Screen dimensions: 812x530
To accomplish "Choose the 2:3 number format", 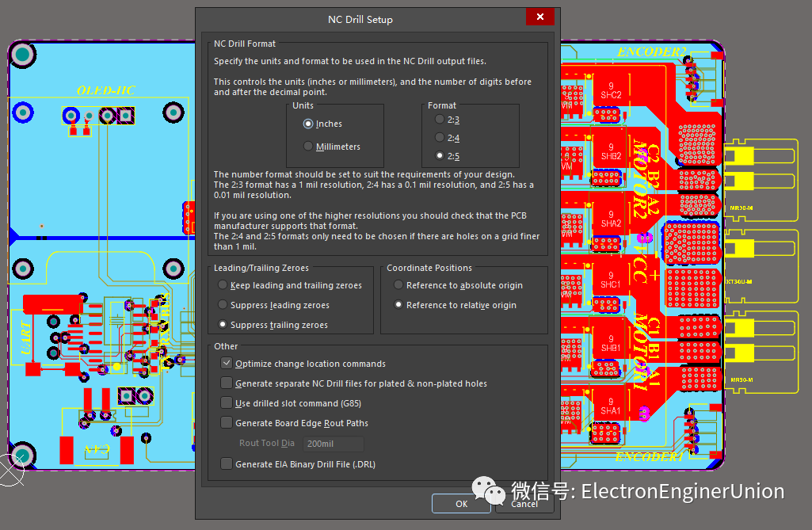I will tap(440, 120).
